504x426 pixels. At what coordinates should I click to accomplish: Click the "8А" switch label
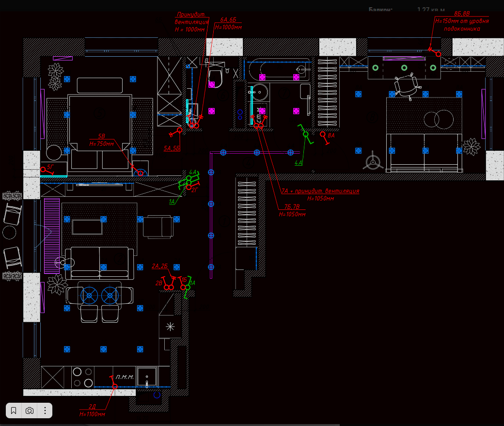pyautogui.click(x=331, y=135)
